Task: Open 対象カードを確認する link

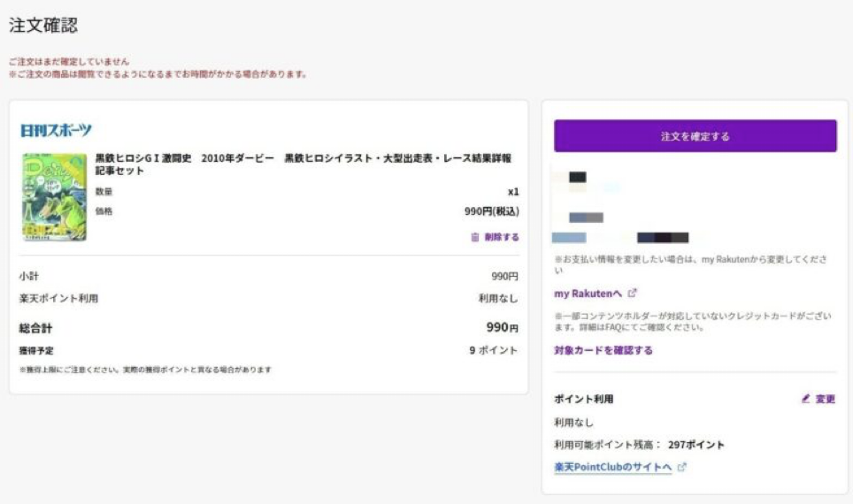Action: pos(603,350)
